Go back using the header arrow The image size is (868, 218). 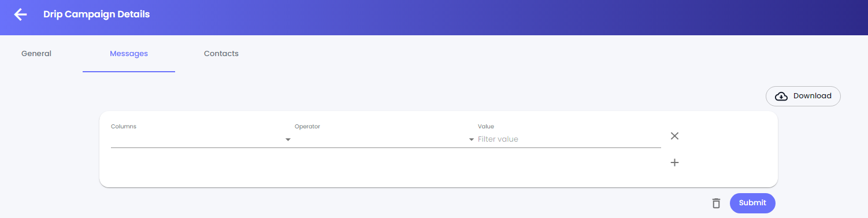coord(20,14)
